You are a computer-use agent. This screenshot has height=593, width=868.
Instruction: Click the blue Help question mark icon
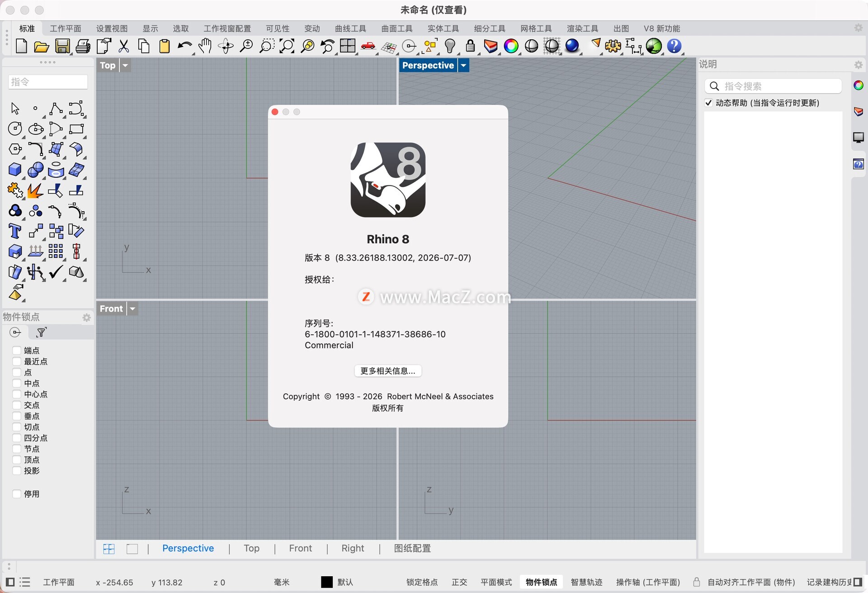(675, 46)
